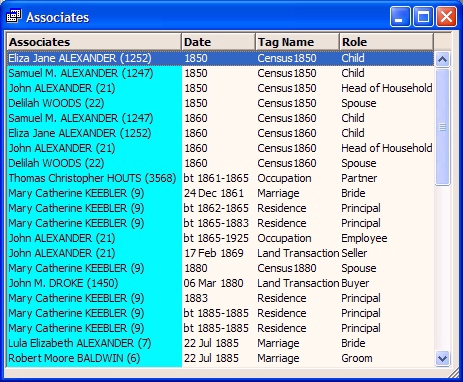
Task: Click the Role column header
Action: pyautogui.click(x=386, y=42)
